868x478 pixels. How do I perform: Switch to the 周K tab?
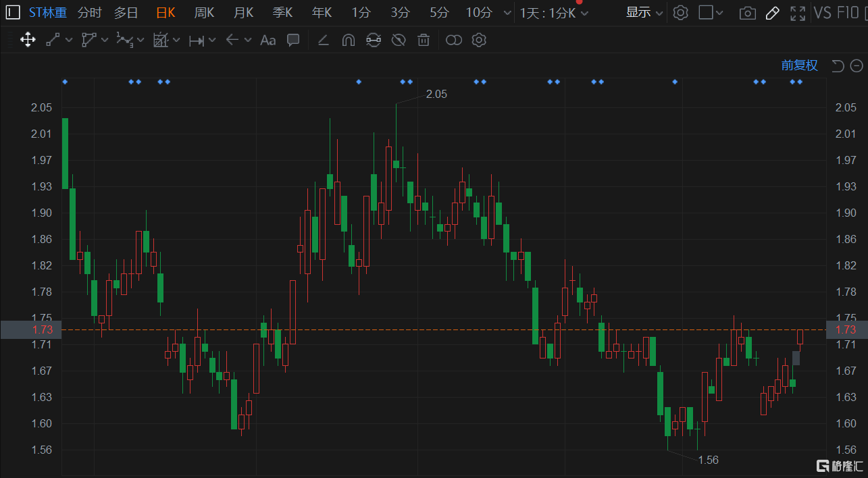pyautogui.click(x=204, y=12)
